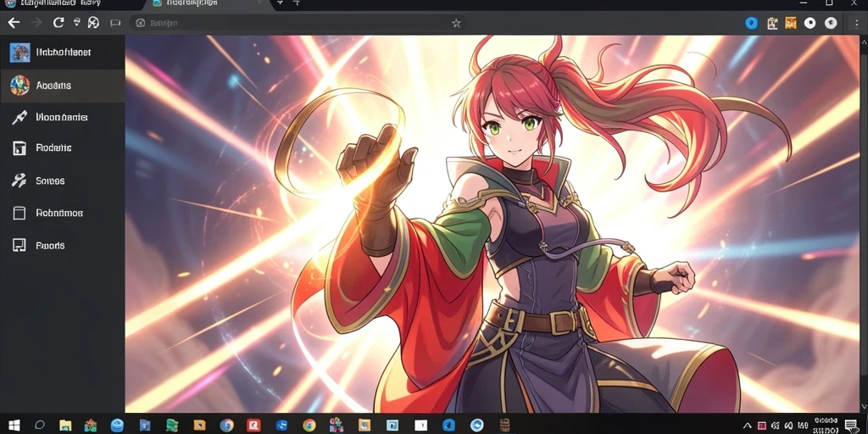868x434 pixels.
Task: Open the sidebar item with the square panel icon
Action: (62, 147)
